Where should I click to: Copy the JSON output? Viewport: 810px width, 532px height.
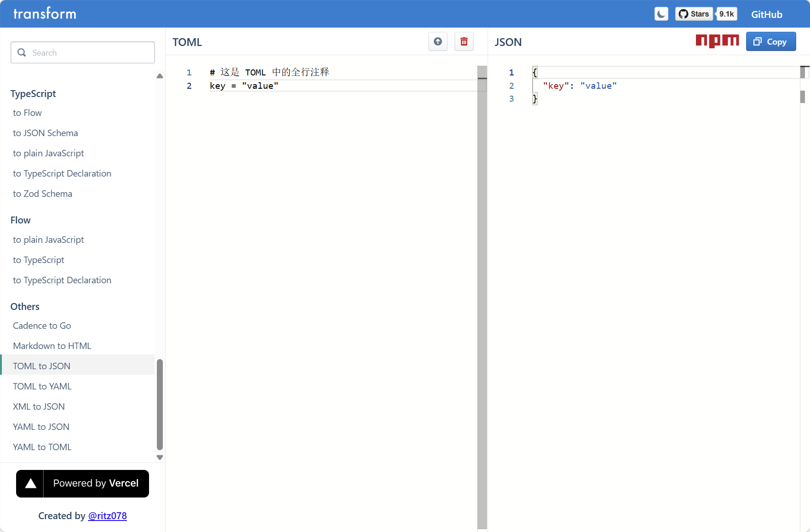tap(770, 42)
